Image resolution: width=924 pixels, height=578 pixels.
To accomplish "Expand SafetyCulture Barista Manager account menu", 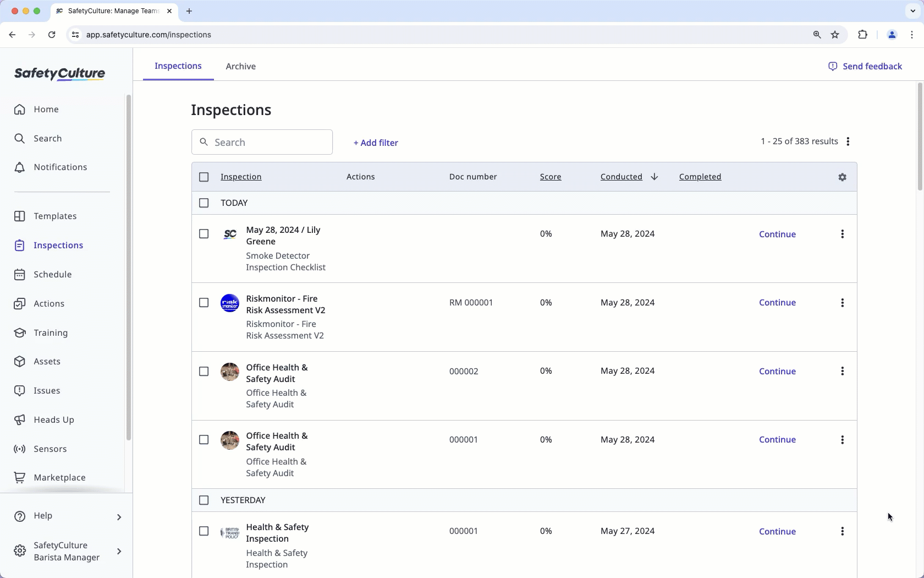I will point(119,551).
